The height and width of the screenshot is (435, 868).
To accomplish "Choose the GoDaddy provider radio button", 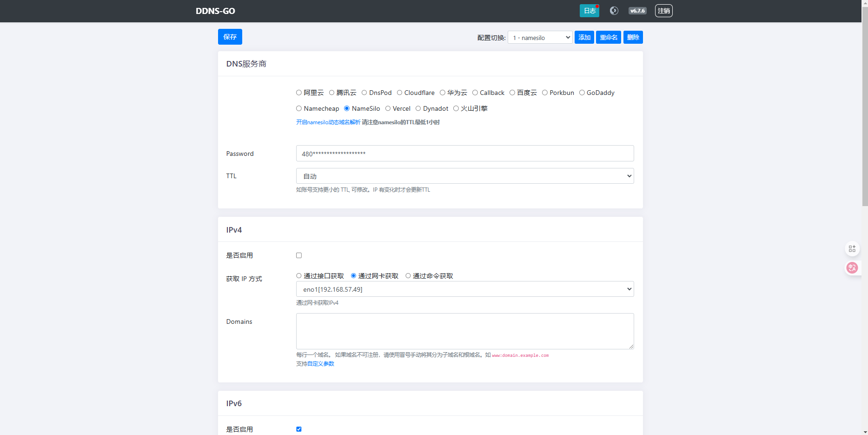I will click(x=582, y=93).
